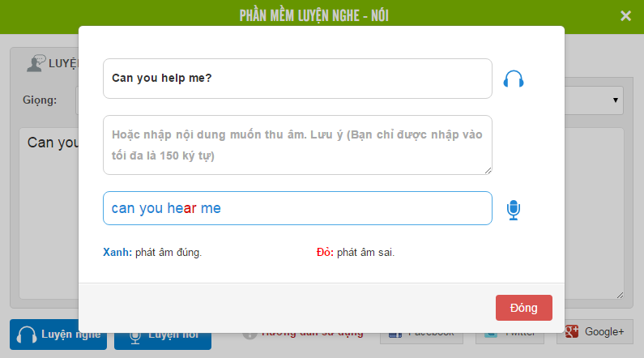Click the 'PHẦN MỀM LUYỆN NGHE - NÓI' title

(x=314, y=15)
